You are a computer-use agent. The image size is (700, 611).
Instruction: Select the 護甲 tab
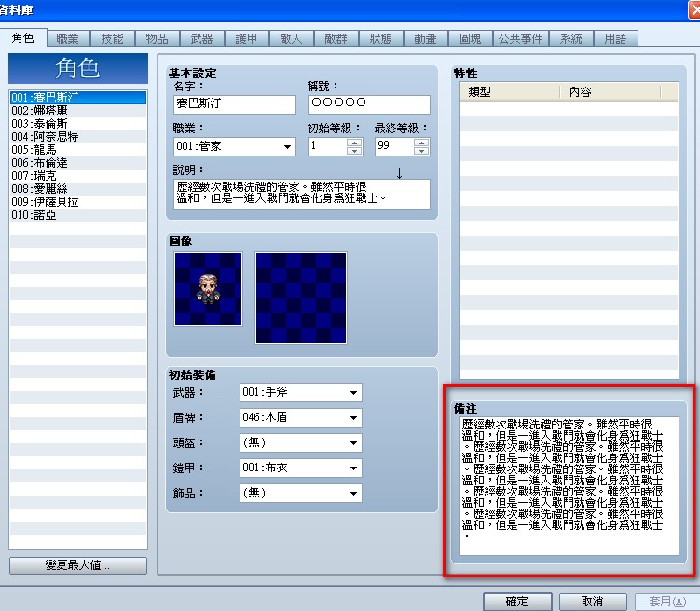[246, 39]
